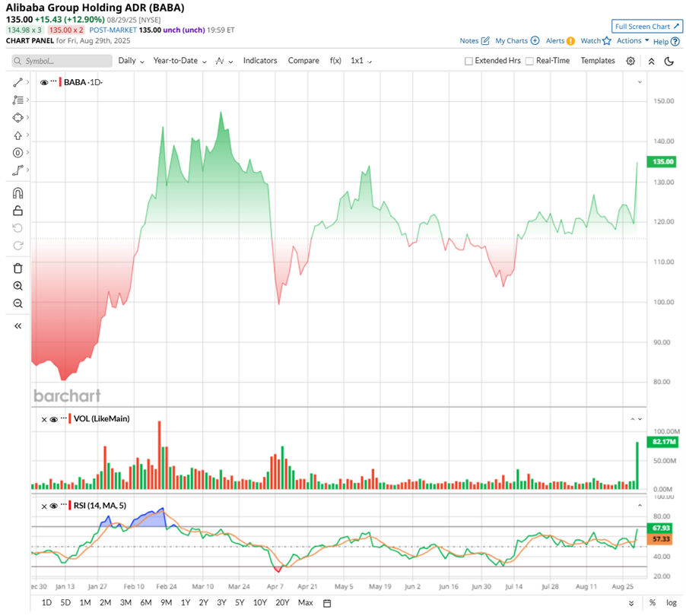
Task: Toggle BABA series visibility eye
Action: (x=44, y=82)
